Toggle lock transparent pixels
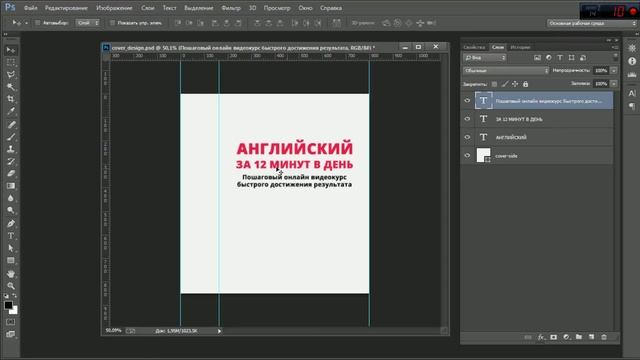 494,84
